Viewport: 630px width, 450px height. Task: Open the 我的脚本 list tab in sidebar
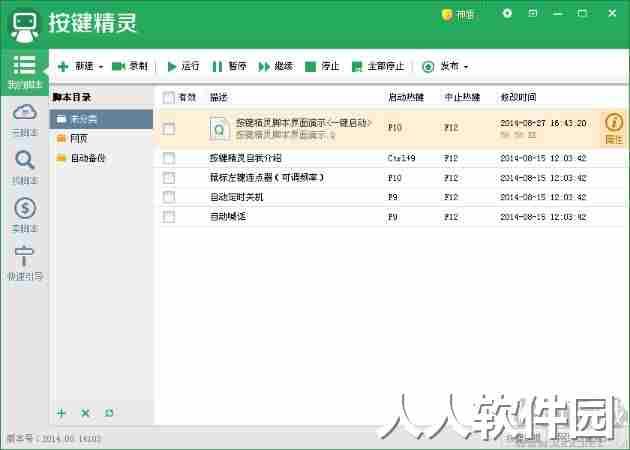(x=25, y=72)
